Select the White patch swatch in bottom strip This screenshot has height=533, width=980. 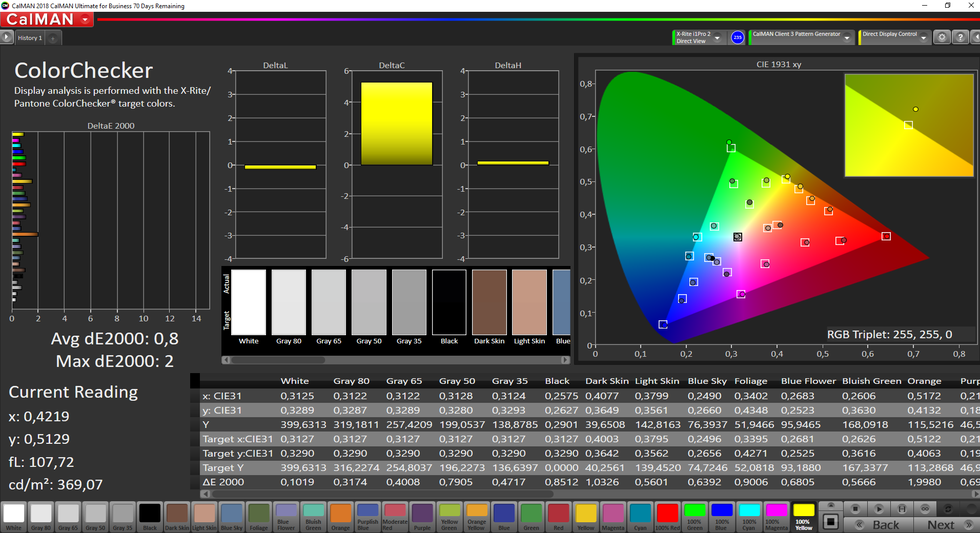point(14,517)
